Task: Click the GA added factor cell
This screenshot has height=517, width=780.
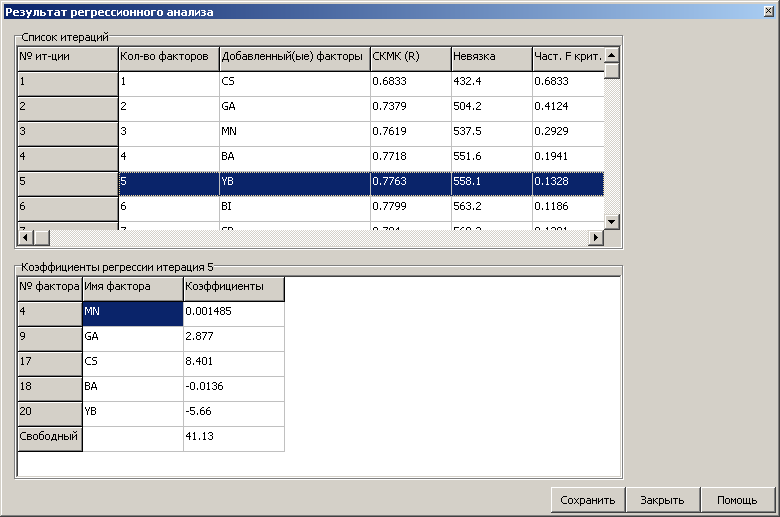Action: point(295,109)
